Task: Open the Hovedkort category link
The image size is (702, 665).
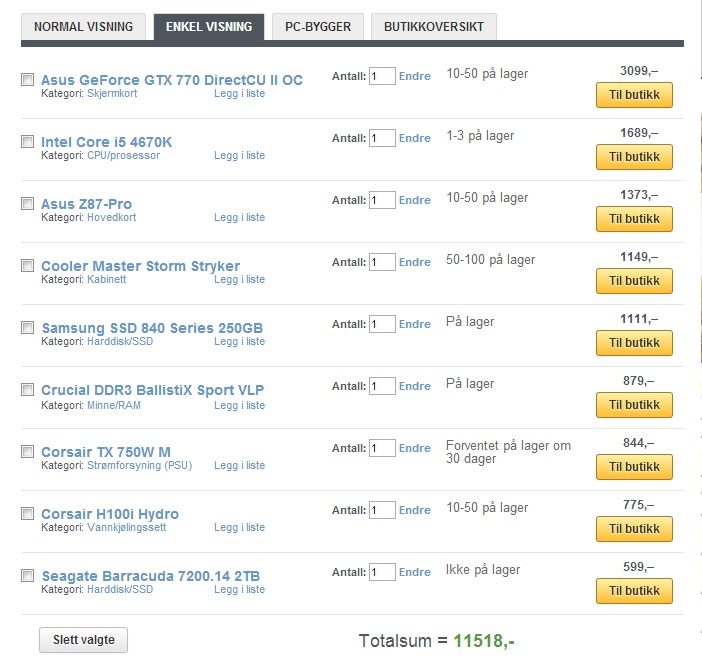Action: click(x=111, y=217)
